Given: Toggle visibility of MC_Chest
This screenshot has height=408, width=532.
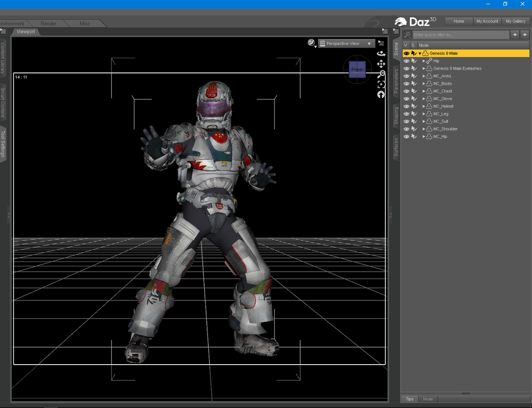Looking at the screenshot, I should [406, 91].
